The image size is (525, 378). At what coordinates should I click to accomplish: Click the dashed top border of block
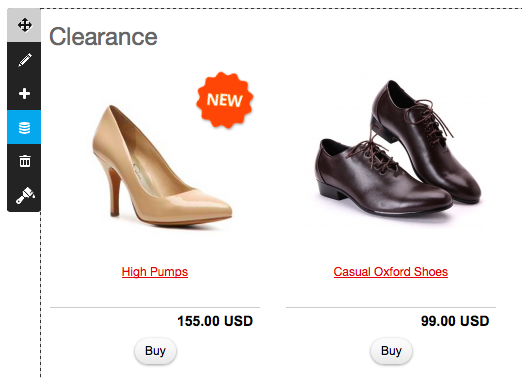(x=281, y=8)
